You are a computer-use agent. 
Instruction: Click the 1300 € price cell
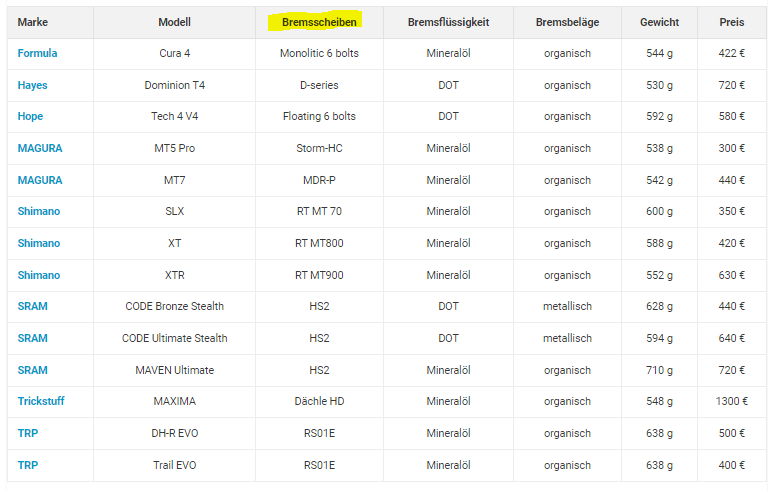coord(731,401)
